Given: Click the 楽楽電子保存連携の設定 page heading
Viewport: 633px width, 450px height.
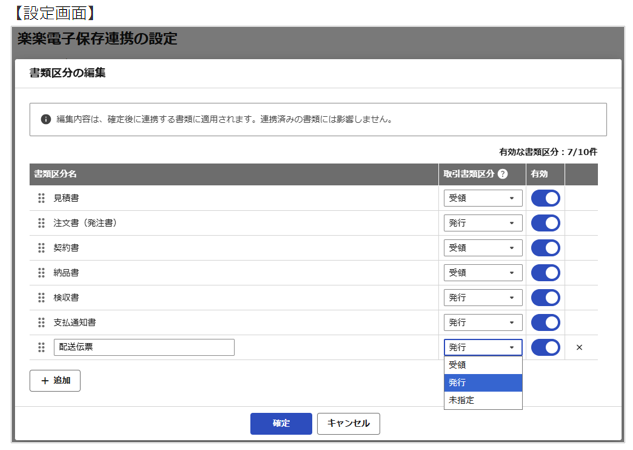Looking at the screenshot, I should (x=97, y=39).
